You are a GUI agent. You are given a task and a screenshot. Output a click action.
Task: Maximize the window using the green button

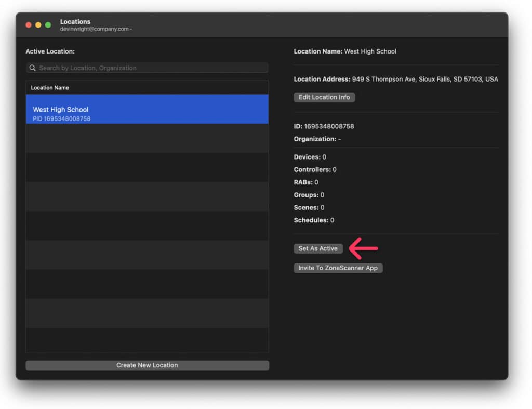(48, 25)
